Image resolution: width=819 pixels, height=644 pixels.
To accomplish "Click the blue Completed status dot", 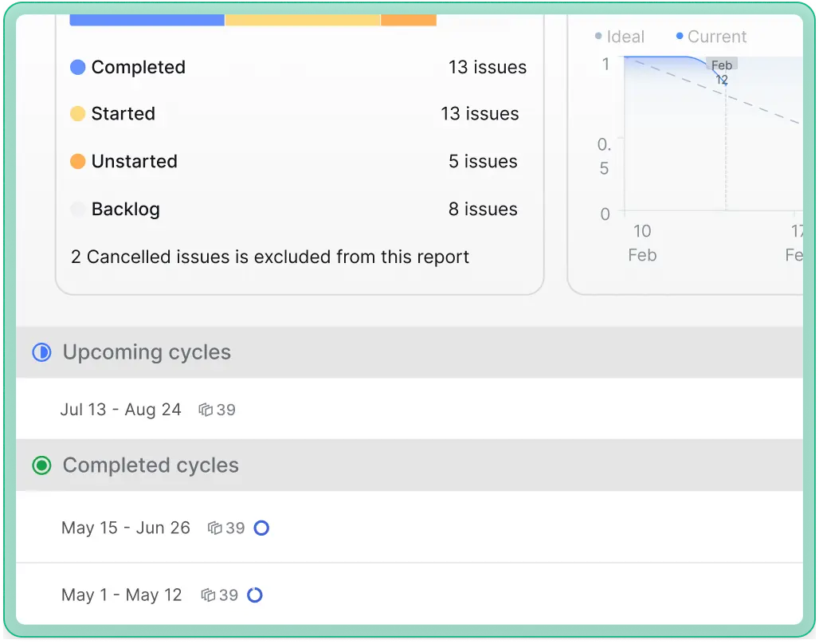I will [x=78, y=68].
